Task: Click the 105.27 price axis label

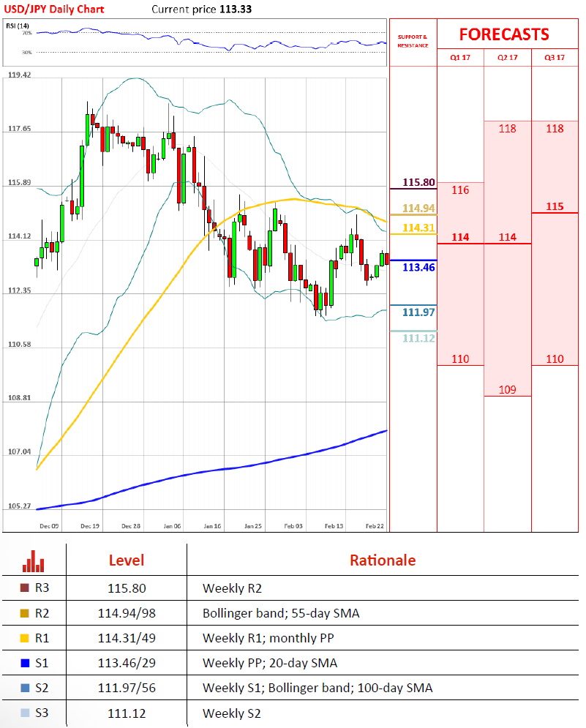Action: click(x=20, y=506)
